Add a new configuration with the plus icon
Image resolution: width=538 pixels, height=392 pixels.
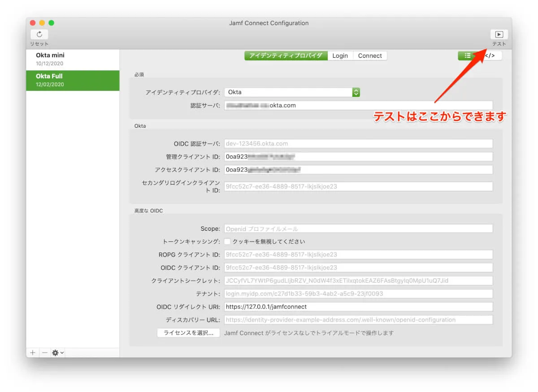(x=33, y=353)
